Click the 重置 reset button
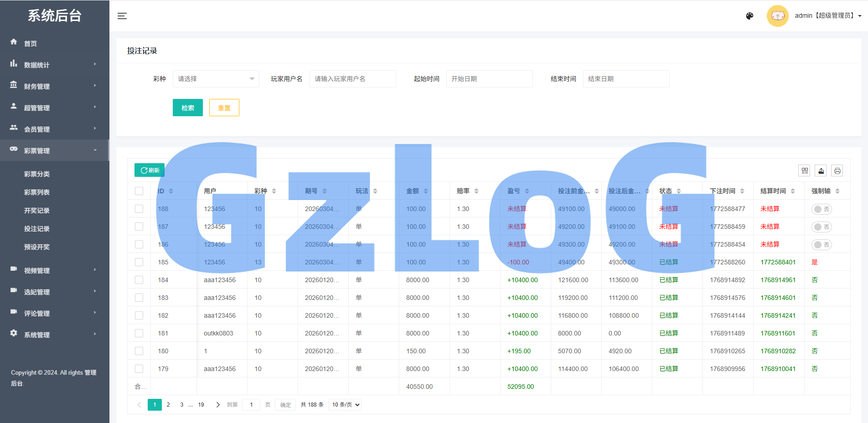This screenshot has width=868, height=423. [x=224, y=108]
